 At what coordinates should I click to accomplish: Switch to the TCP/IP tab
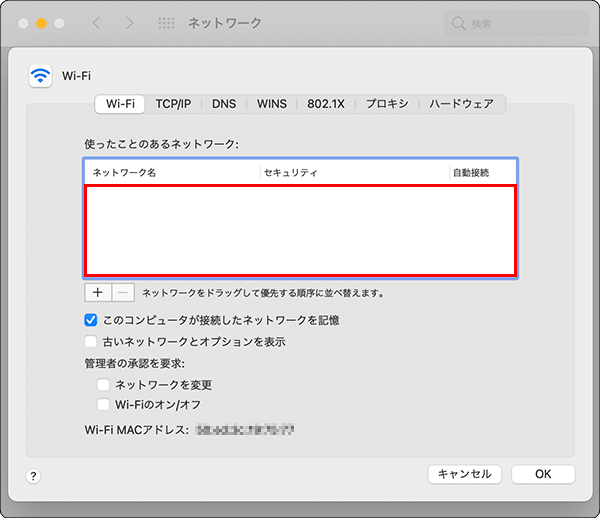(179, 103)
